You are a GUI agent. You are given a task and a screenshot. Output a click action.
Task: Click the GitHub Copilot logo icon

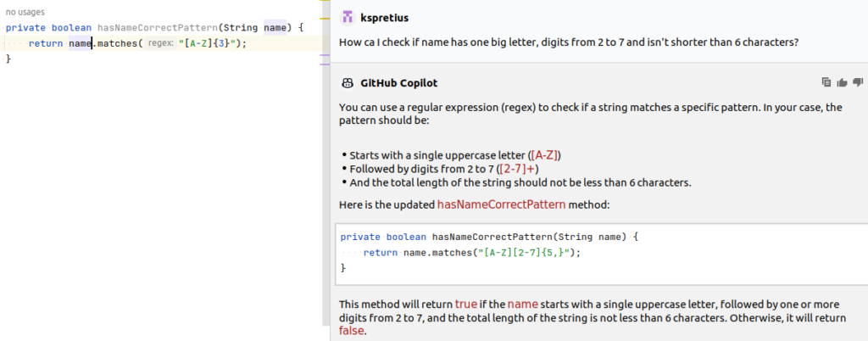pyautogui.click(x=346, y=83)
